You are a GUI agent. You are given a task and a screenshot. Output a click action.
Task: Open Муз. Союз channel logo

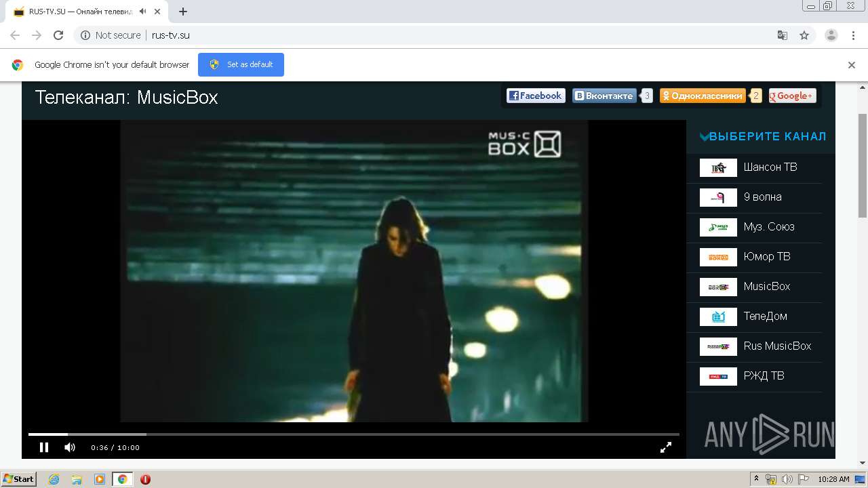click(x=718, y=227)
